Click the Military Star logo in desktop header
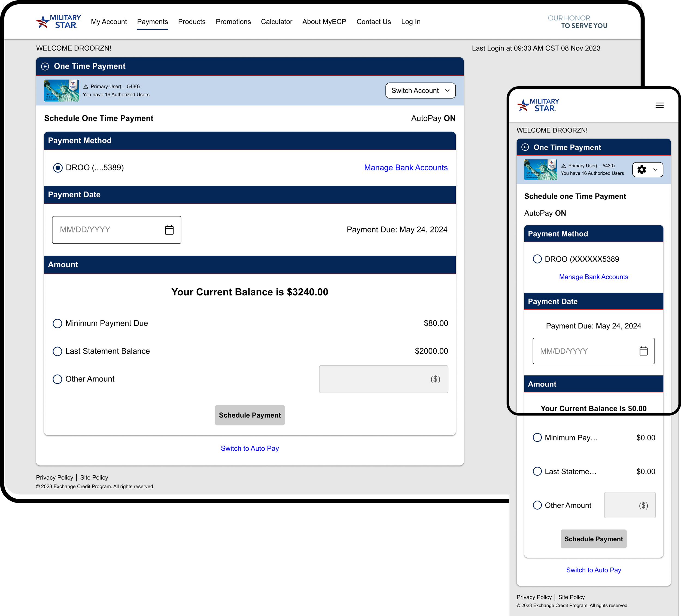Viewport: 681px width, 616px height. pyautogui.click(x=59, y=22)
